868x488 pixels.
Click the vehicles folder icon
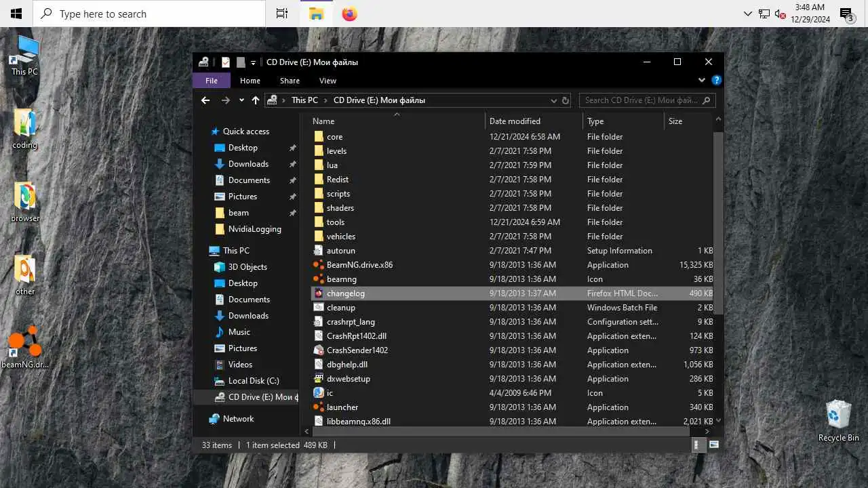319,237
